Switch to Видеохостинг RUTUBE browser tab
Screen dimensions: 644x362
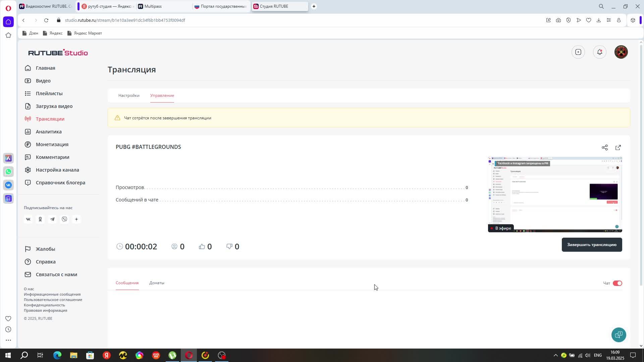[46, 6]
